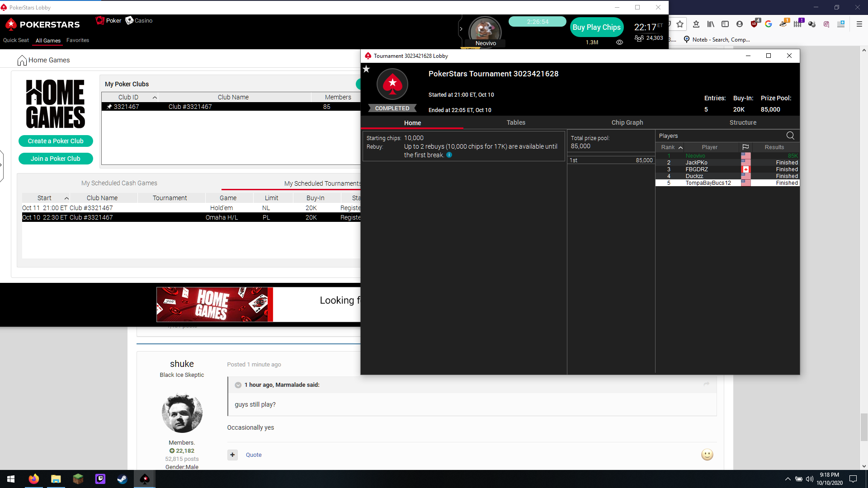Sort clubs by Club ID column
868x488 pixels.
pos(130,97)
